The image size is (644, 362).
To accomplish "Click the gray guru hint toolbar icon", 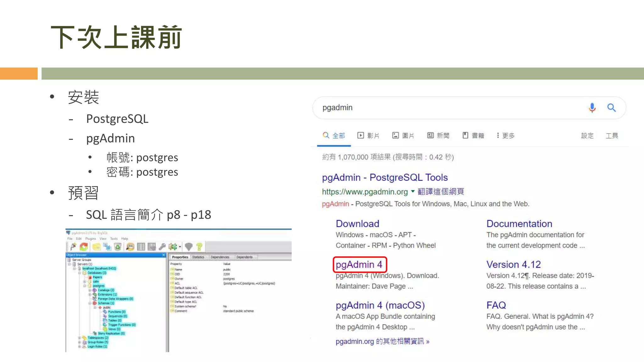I will click(x=189, y=247).
